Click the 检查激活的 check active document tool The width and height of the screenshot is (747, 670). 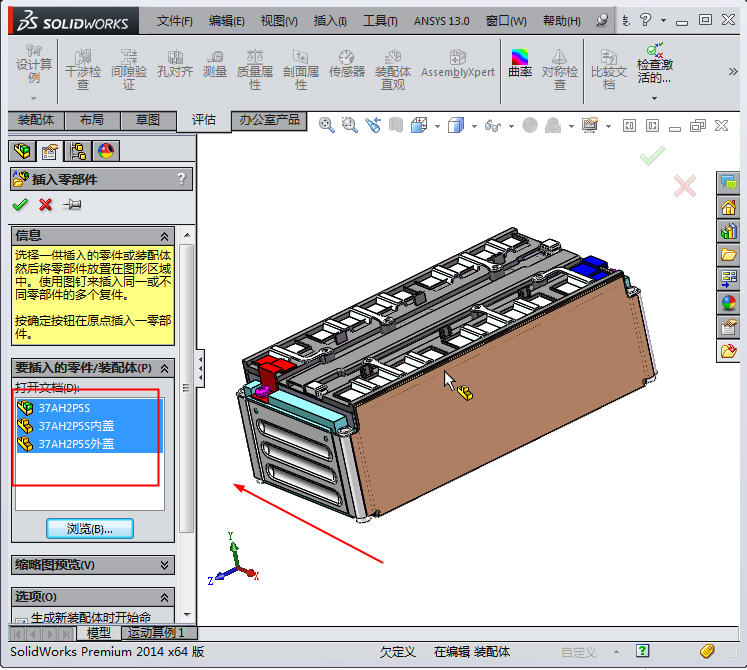coord(654,66)
